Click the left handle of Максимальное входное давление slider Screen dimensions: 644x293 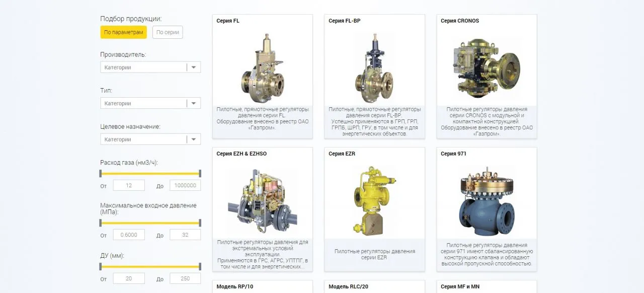click(101, 223)
